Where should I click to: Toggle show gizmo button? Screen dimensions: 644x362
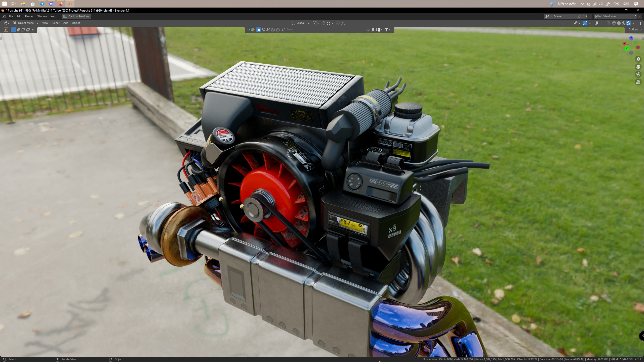(x=585, y=23)
